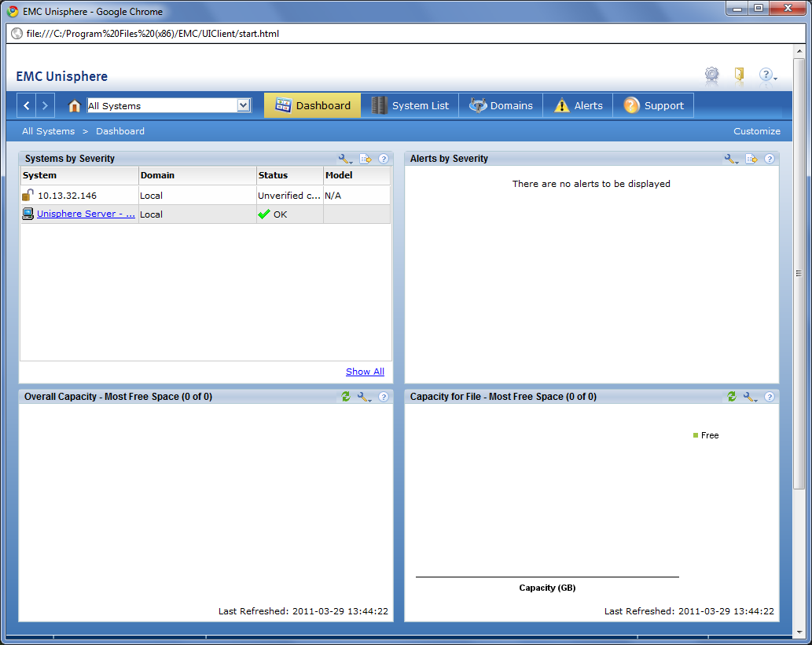Sort by the Domain column header
The width and height of the screenshot is (812, 645).
point(197,175)
